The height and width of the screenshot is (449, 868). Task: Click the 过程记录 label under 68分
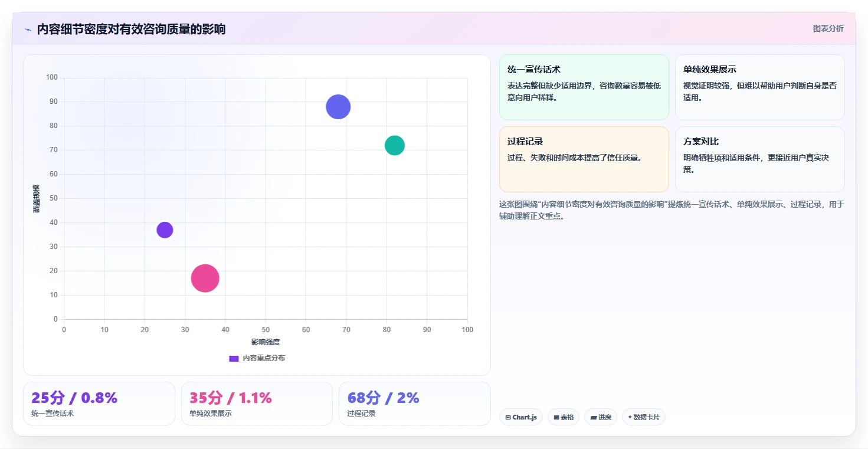[362, 414]
